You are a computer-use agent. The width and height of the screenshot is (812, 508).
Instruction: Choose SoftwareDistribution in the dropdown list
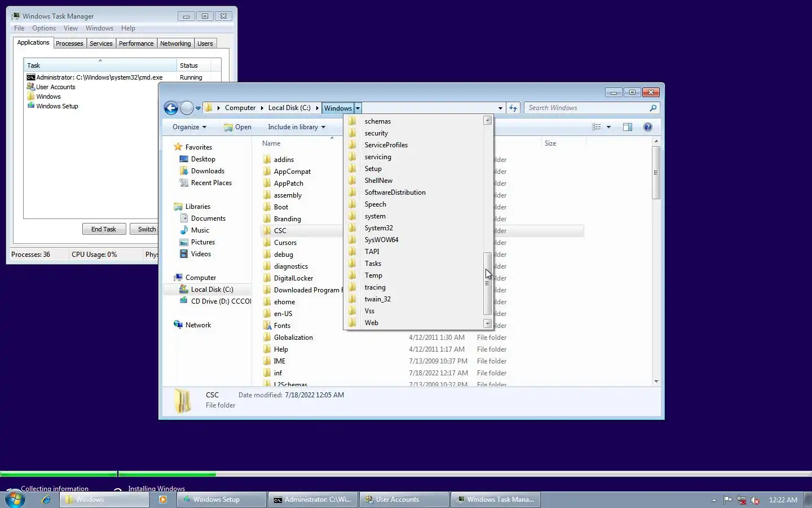395,192
